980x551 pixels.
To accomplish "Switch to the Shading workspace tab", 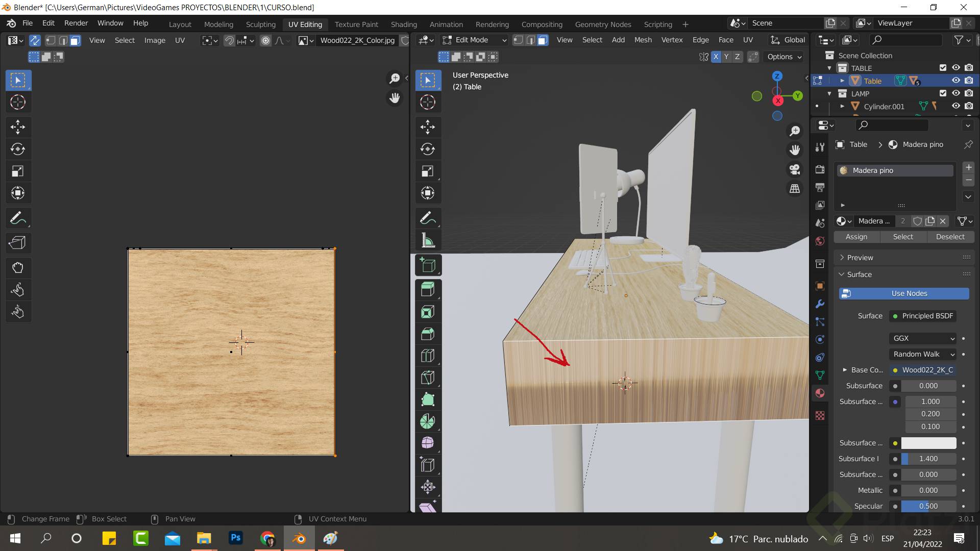I will click(x=404, y=24).
